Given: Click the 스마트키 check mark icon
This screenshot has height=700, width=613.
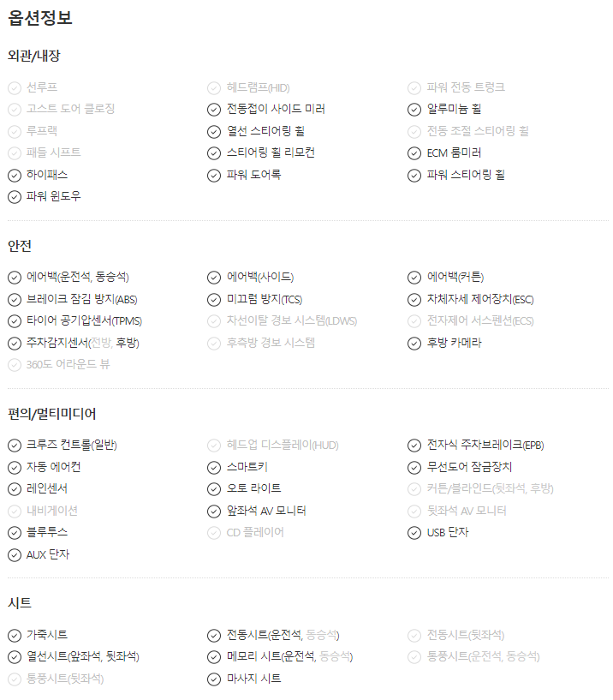Looking at the screenshot, I should (214, 468).
